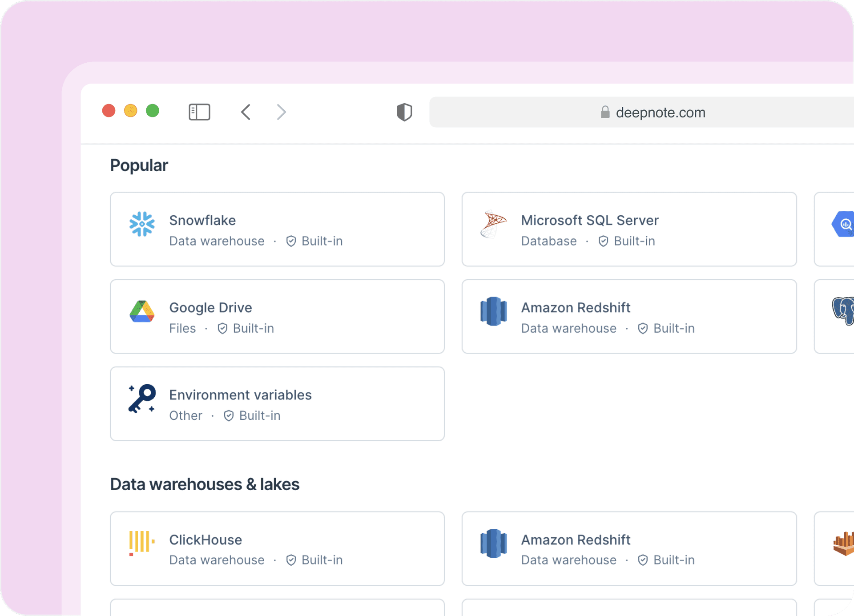Open the Snowflake integration card
This screenshot has height=616, width=854.
tap(277, 229)
